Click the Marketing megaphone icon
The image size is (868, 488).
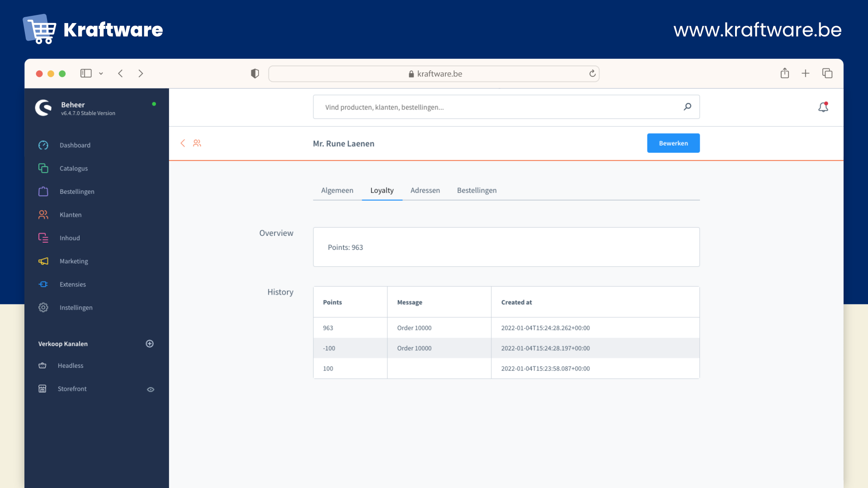[43, 261]
